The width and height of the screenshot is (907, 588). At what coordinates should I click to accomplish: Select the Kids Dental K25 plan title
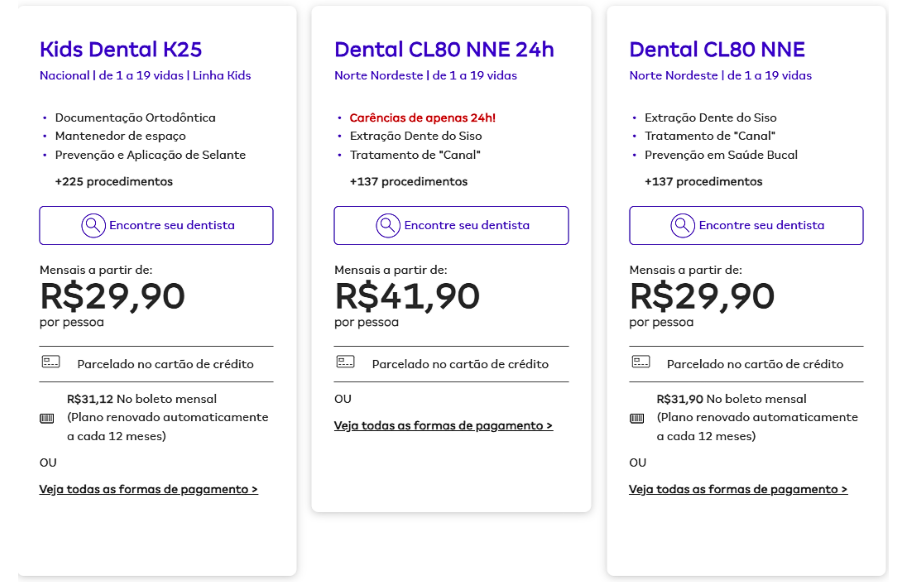(x=121, y=49)
